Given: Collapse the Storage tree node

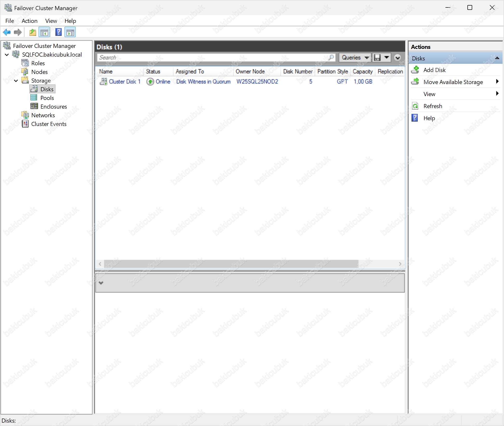Looking at the screenshot, I should point(16,81).
